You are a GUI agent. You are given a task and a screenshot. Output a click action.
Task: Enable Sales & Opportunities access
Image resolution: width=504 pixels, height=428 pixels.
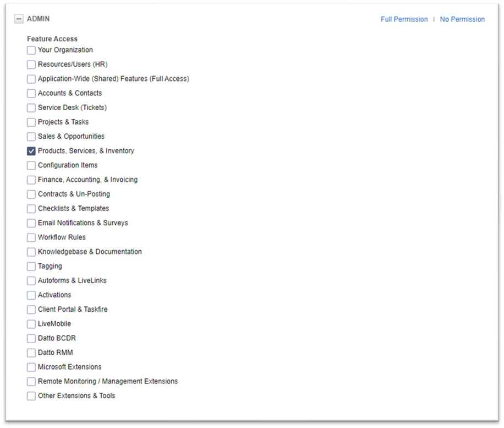[x=31, y=136]
